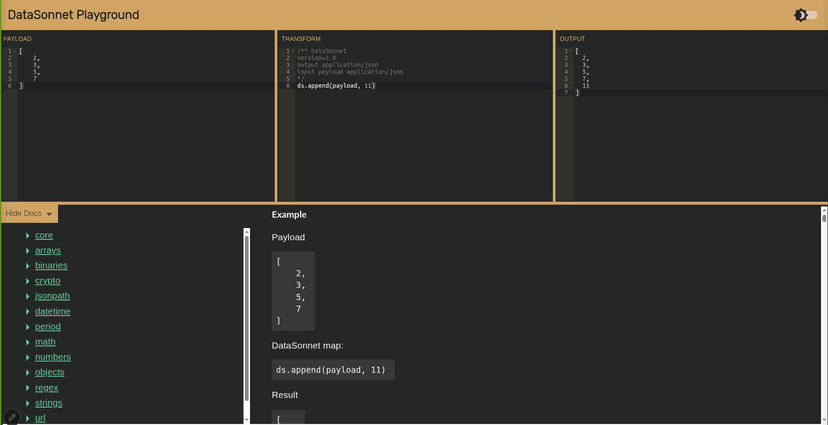The image size is (828, 425).
Task: Open the datetime docs link
Action: click(x=52, y=311)
